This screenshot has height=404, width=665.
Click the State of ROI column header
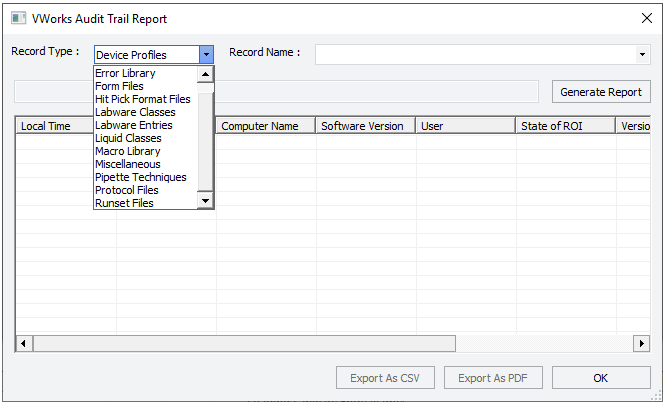point(566,126)
